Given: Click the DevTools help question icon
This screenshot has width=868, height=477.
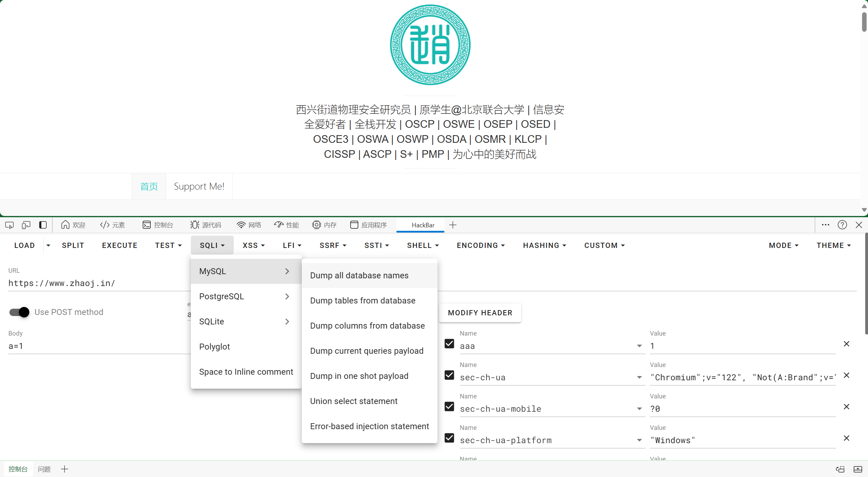Looking at the screenshot, I should point(842,225).
